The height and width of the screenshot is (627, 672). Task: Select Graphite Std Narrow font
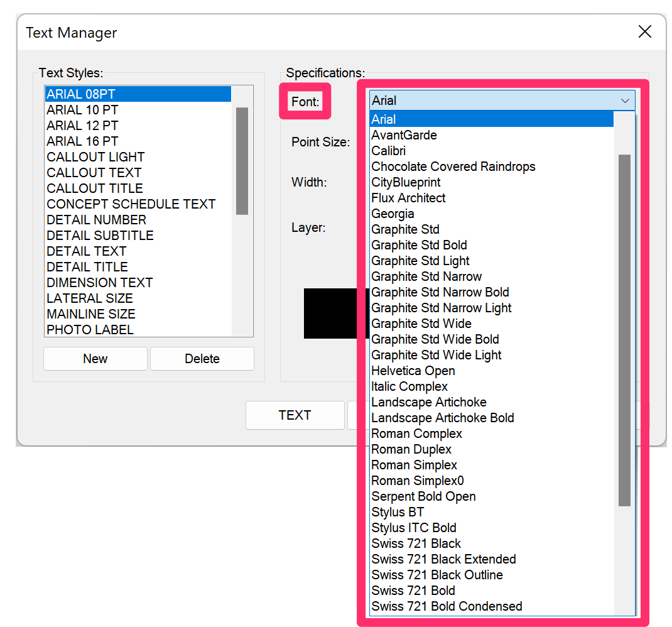tap(492, 276)
